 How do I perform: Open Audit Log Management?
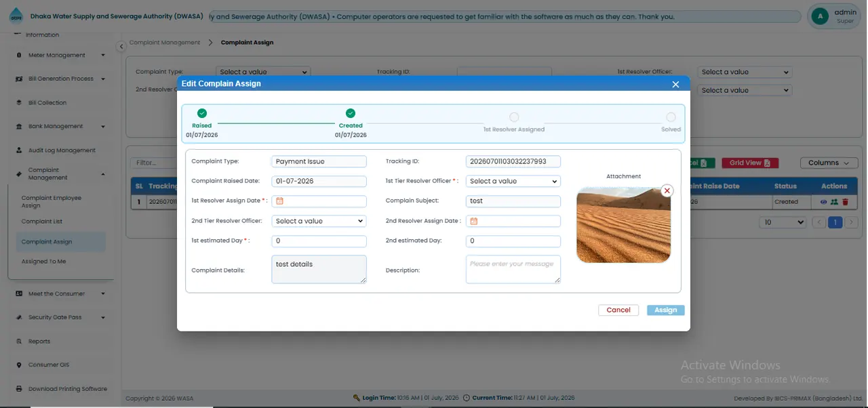point(62,150)
